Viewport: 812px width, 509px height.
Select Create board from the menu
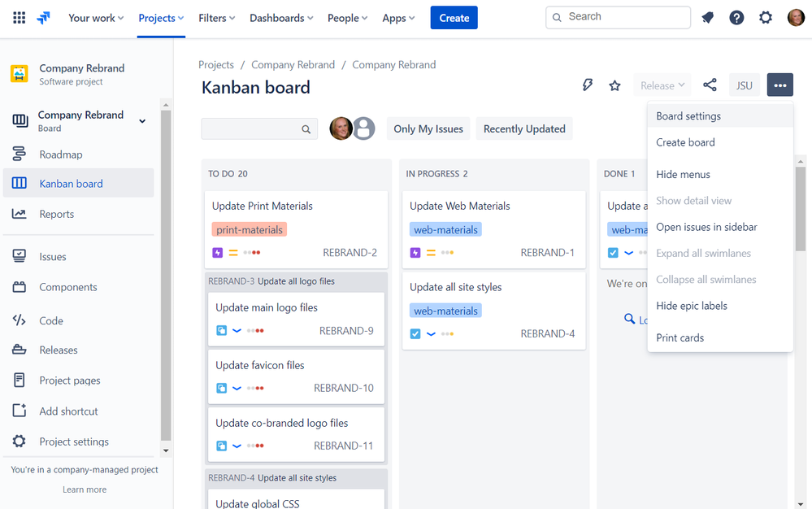(720, 142)
